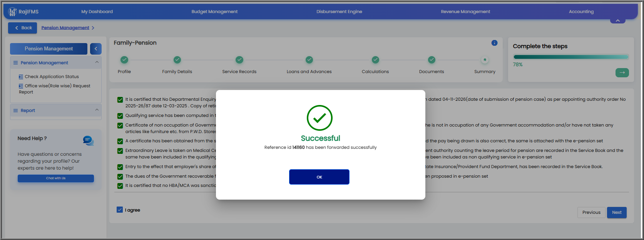Select the Profile step checkmark icon
The image size is (644, 240).
point(124,60)
